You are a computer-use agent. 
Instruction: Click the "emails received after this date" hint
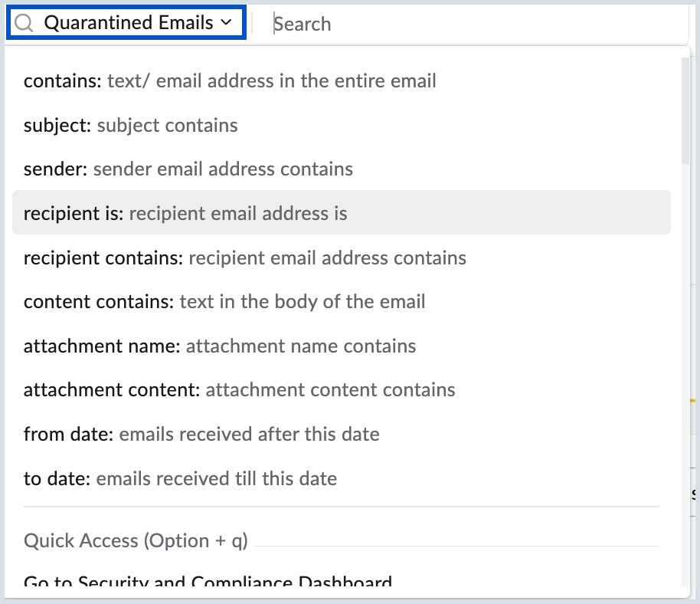click(x=250, y=435)
